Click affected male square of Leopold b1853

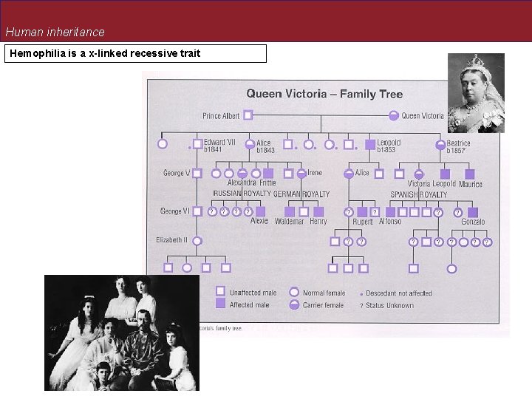(x=370, y=145)
